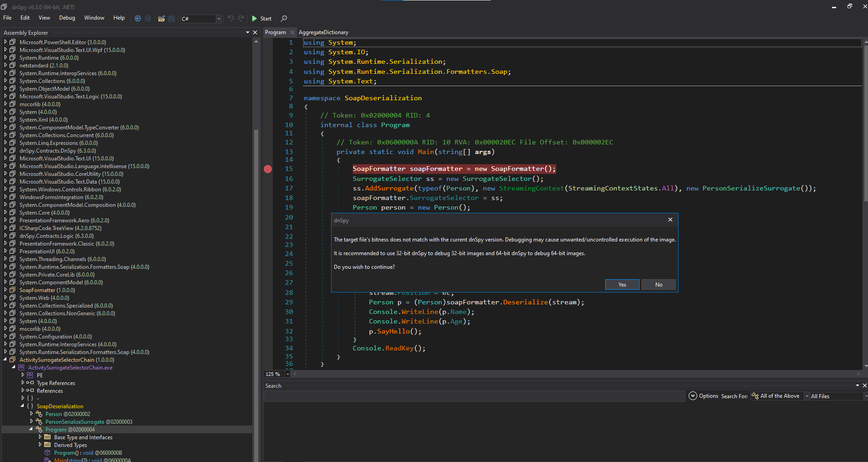Viewport: 868px width, 462px height.
Task: Click the System.Web (4.0.0.0) assembly icon
Action: (13, 298)
